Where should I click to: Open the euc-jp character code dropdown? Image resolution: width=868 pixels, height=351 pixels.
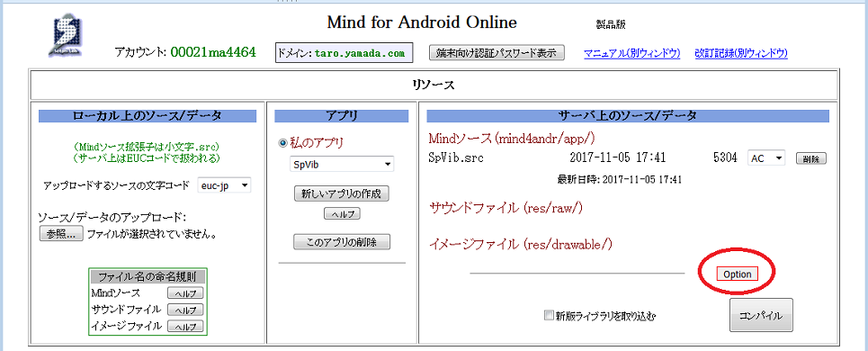pyautogui.click(x=224, y=185)
